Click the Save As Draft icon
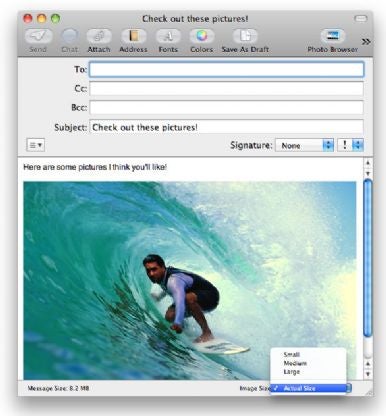Image resolution: width=386 pixels, height=416 pixels. click(245, 36)
